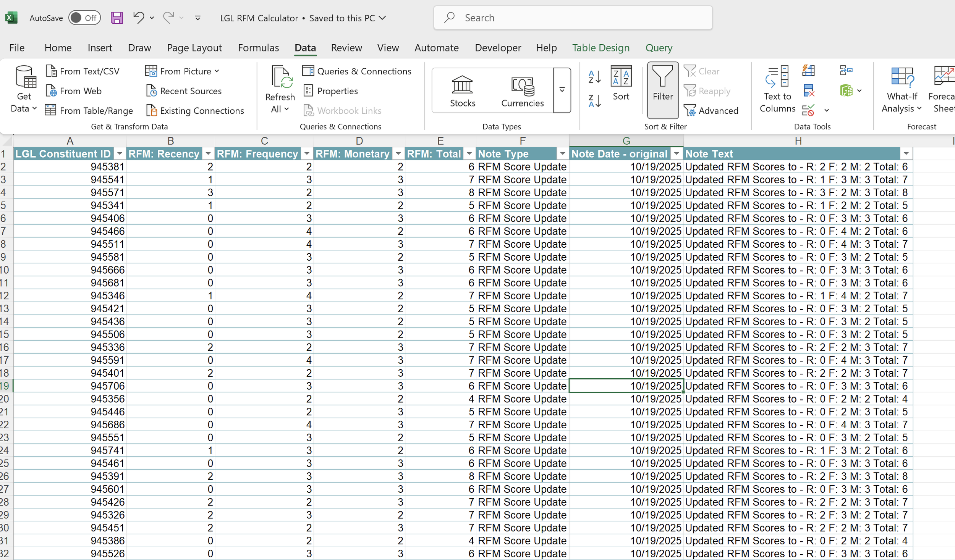This screenshot has width=955, height=560.
Task: Click the Consolidate icon
Action: coord(846,71)
